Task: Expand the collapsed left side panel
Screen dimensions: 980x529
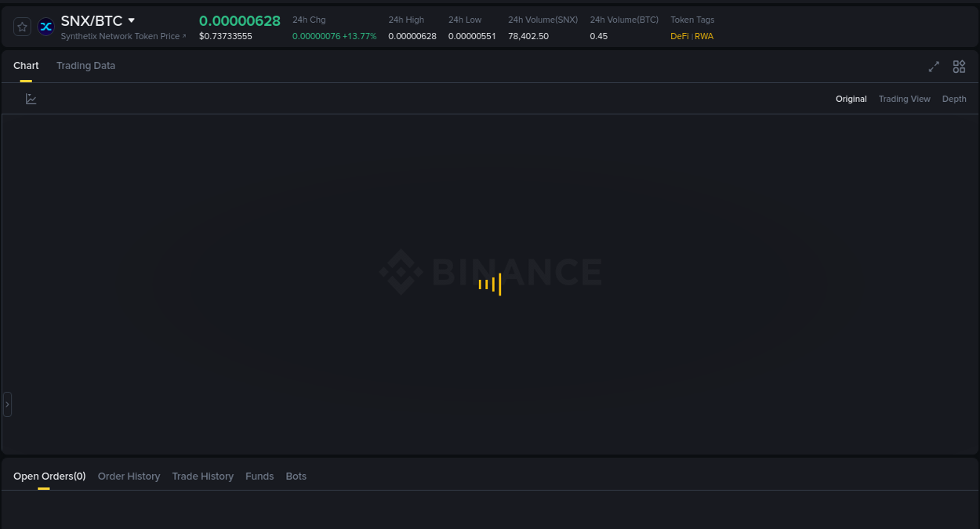Action: click(7, 404)
